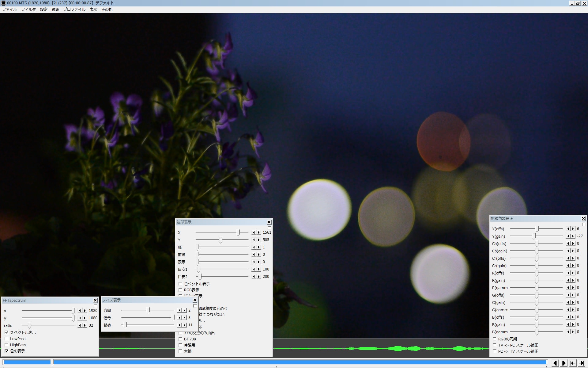This screenshot has width=588, height=368.
Task: Increase Y(offs) value with right arrow
Action: pos(573,229)
